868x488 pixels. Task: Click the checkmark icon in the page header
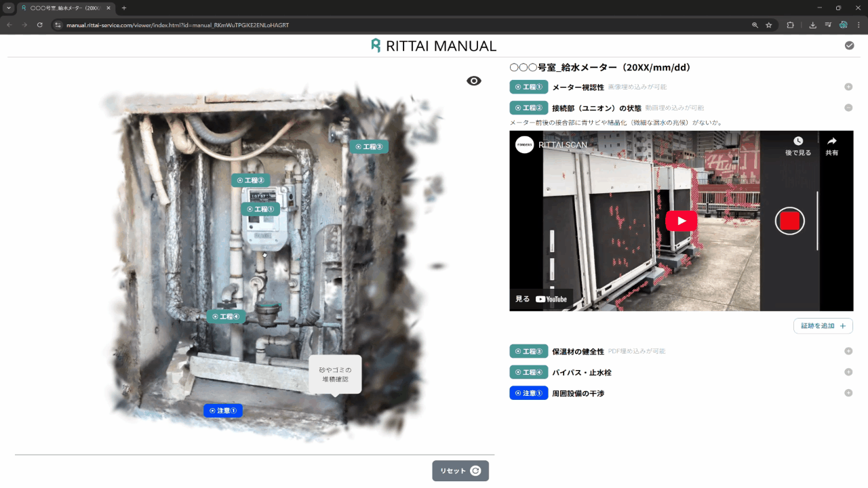849,45
